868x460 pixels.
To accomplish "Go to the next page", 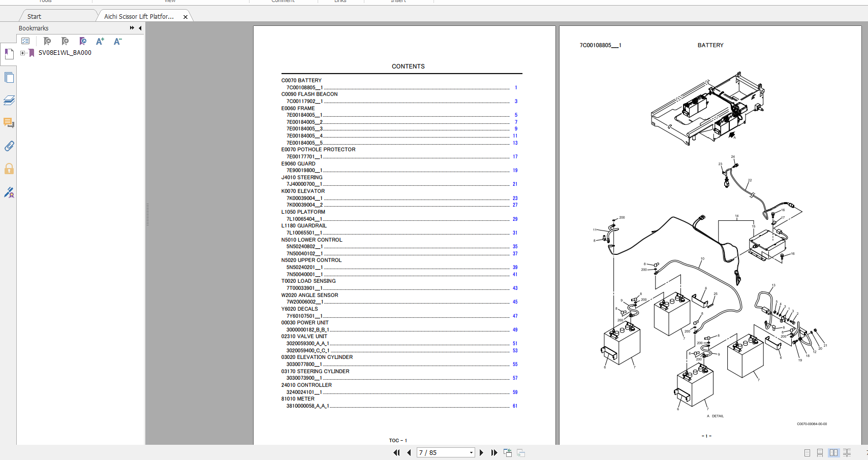I will click(x=481, y=452).
